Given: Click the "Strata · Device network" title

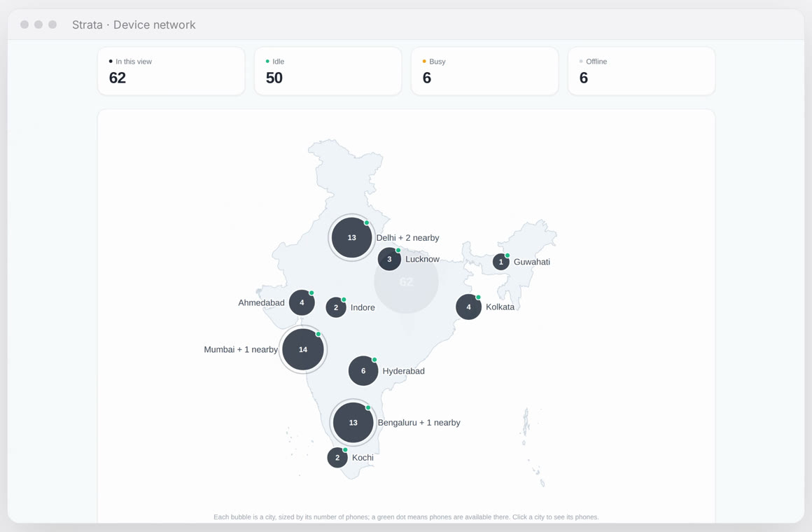Looking at the screenshot, I should pyautogui.click(x=134, y=24).
